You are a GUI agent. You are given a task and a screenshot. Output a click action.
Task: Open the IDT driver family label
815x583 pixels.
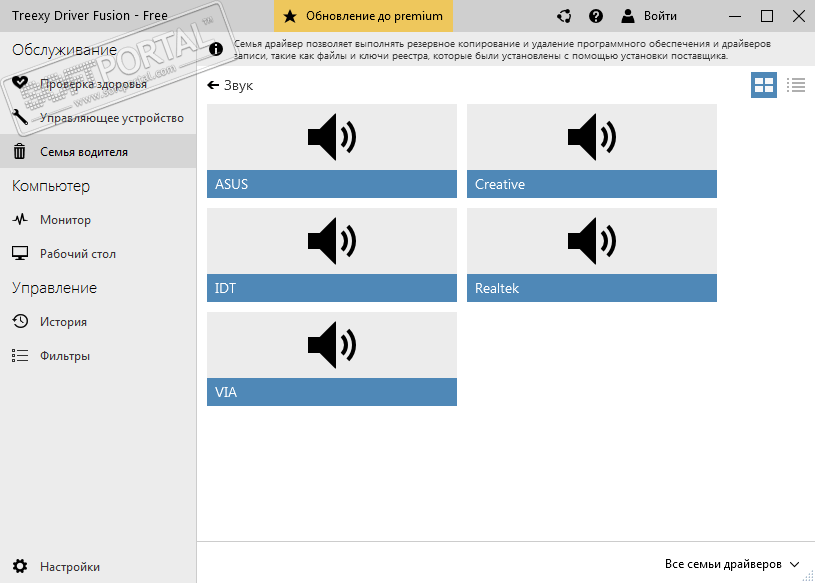(x=332, y=288)
